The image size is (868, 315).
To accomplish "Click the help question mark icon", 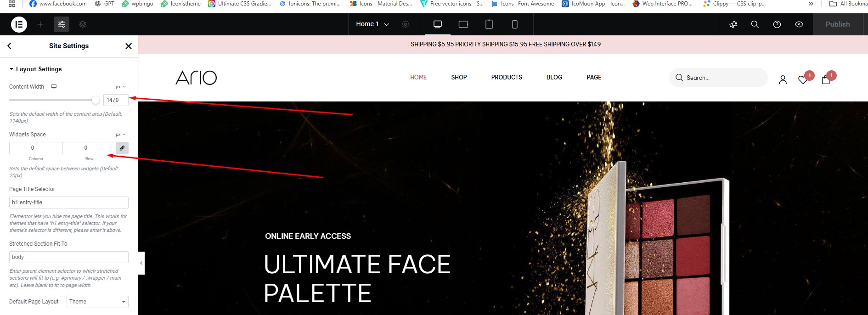I will [x=777, y=24].
